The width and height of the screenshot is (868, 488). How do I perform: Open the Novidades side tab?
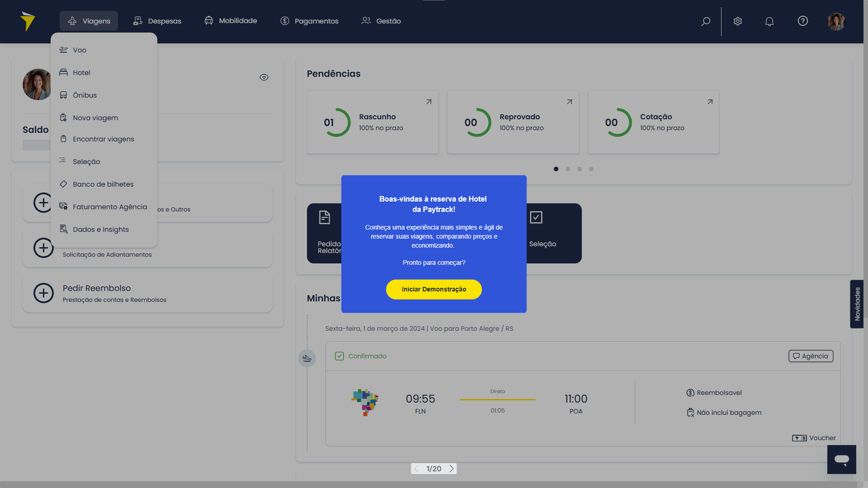[x=857, y=304]
